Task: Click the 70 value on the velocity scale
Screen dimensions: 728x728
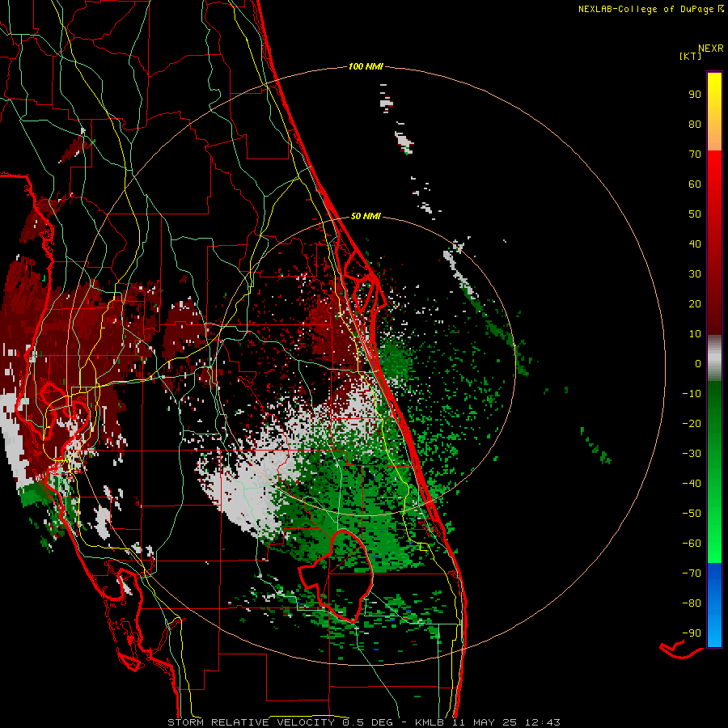Action: click(695, 154)
